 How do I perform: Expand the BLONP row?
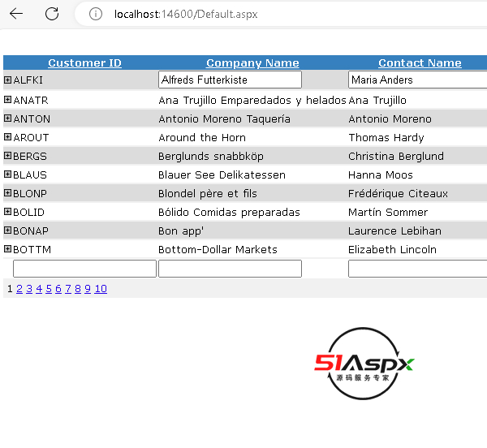point(7,192)
